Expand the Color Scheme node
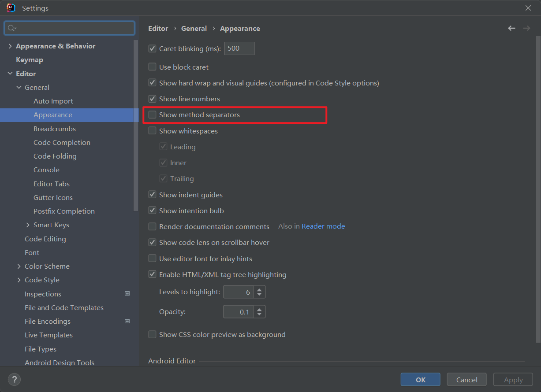This screenshot has width=541, height=392. point(19,266)
